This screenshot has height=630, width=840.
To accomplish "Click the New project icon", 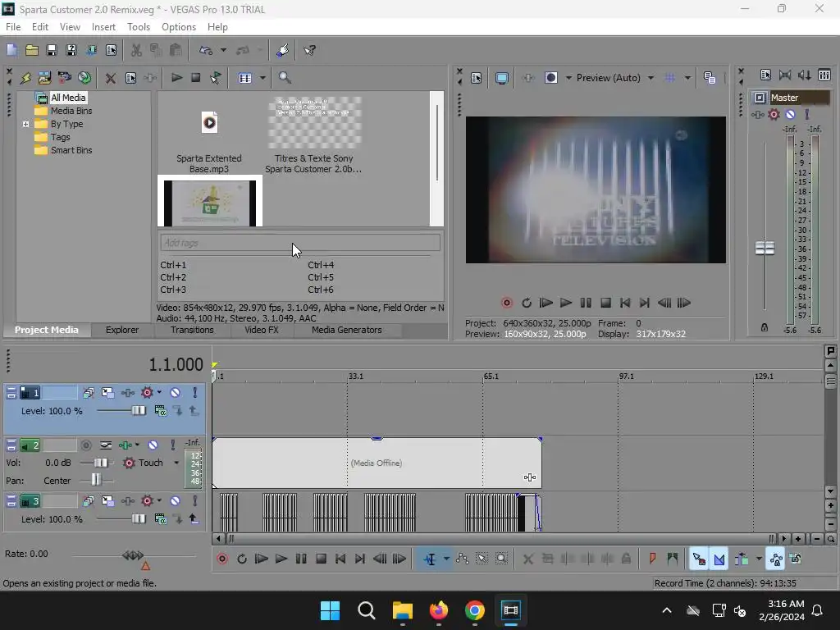I will click(11, 50).
